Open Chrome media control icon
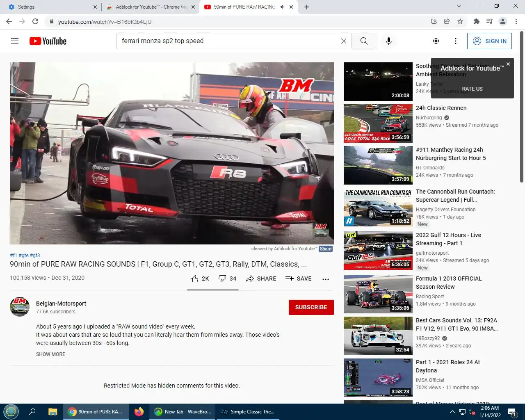The image size is (525, 420). (489, 21)
